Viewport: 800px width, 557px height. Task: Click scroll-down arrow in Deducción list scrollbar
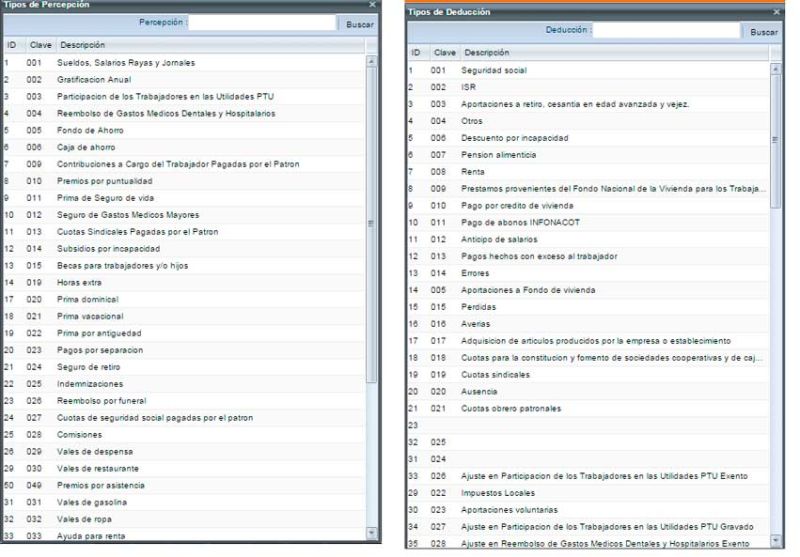(x=776, y=543)
